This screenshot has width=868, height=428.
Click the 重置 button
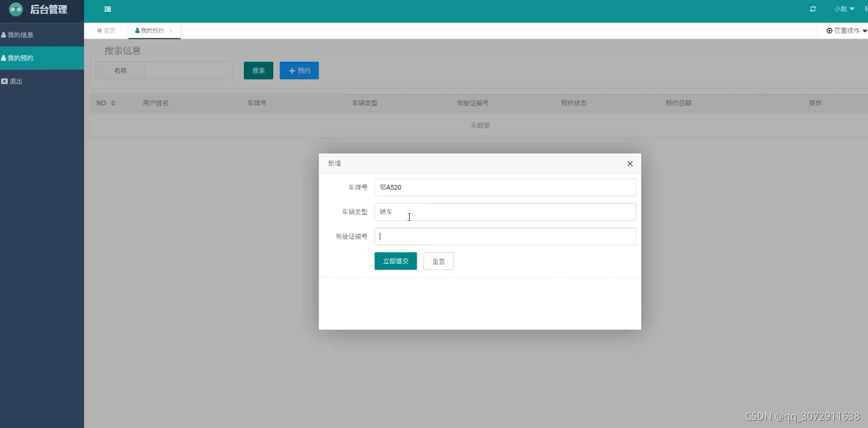[439, 261]
